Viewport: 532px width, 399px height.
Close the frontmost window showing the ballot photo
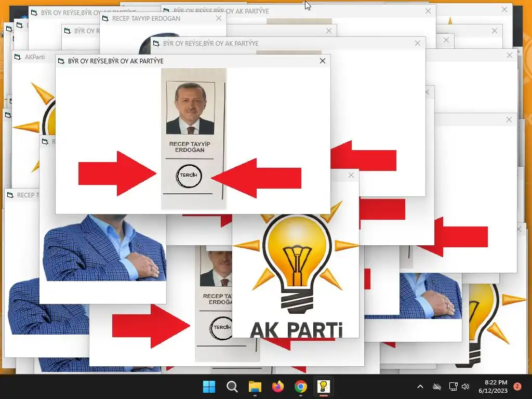(323, 61)
